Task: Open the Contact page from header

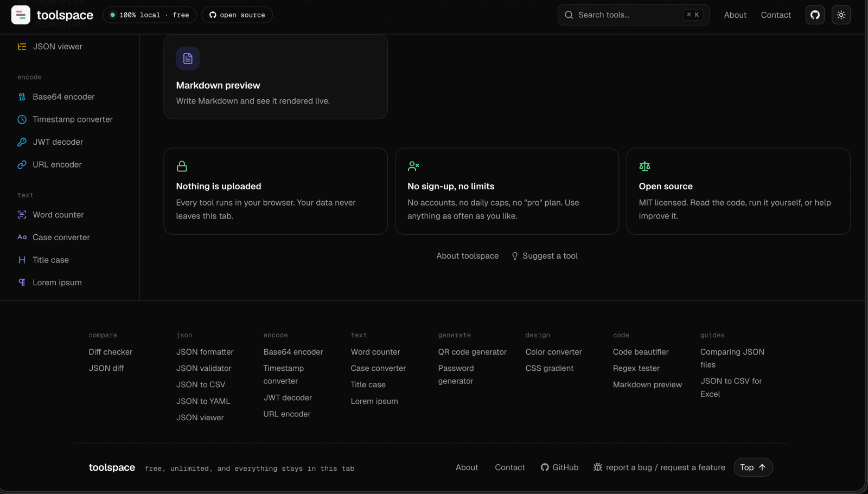Action: [776, 15]
